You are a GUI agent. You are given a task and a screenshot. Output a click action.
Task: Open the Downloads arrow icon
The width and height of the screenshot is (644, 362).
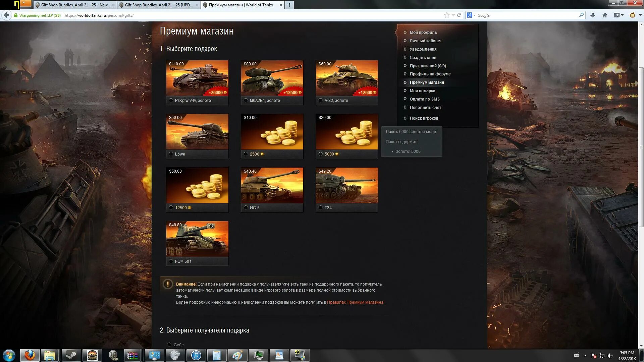593,15
